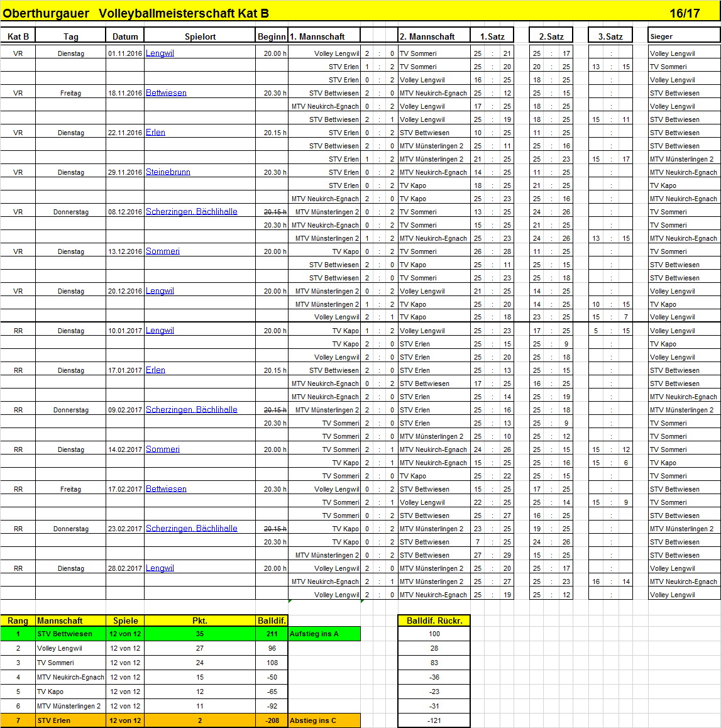Follow Scherzingen, Bächlihalle link for 08.12.2016
Viewport: 721px width, 728px height.
pyautogui.click(x=191, y=212)
